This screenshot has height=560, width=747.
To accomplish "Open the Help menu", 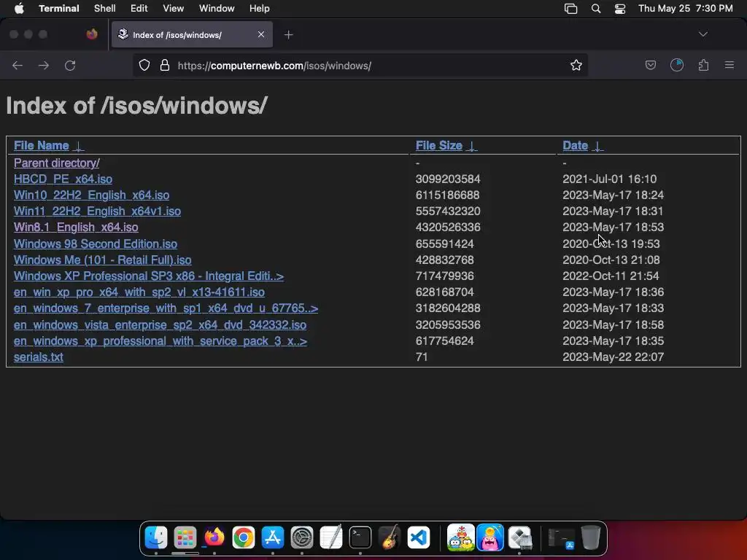I will tap(260, 9).
